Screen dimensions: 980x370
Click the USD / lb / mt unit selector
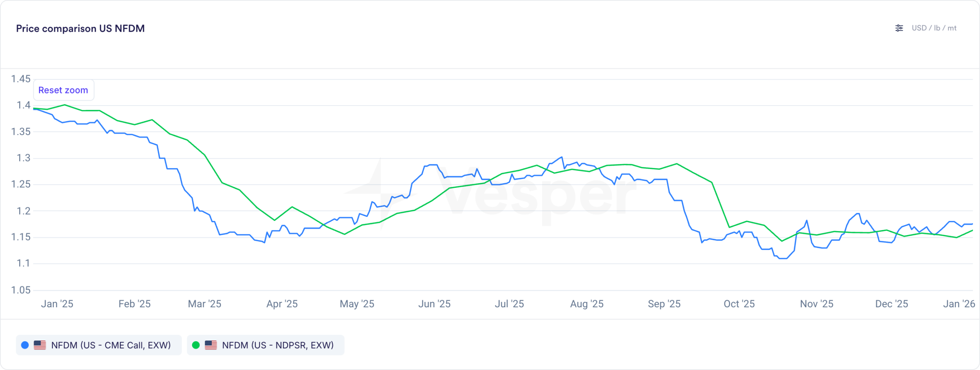pos(934,28)
